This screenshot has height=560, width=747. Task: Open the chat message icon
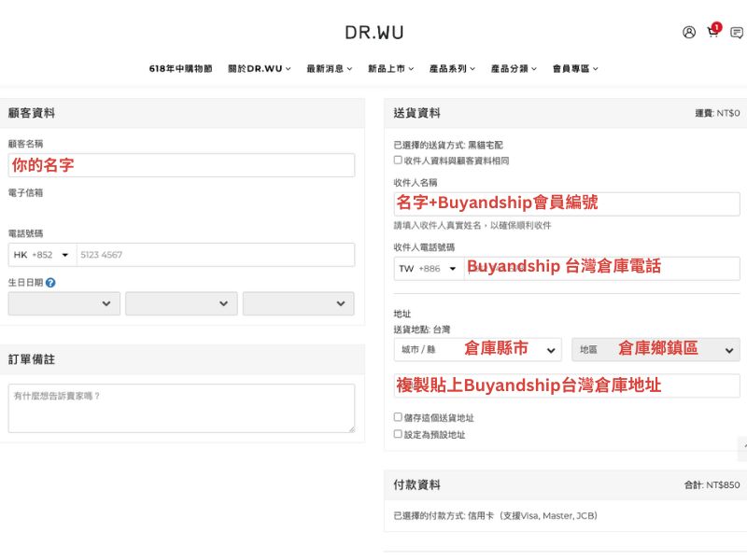(737, 32)
